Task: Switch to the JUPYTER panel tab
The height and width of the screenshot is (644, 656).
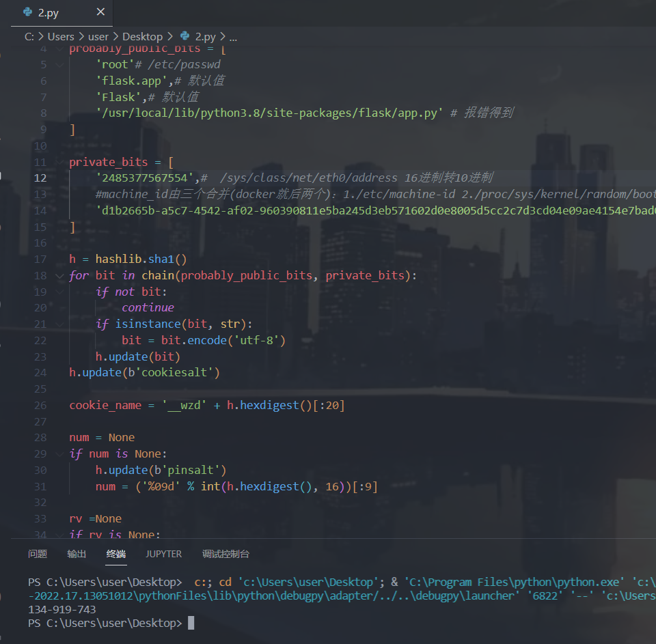Action: (163, 554)
